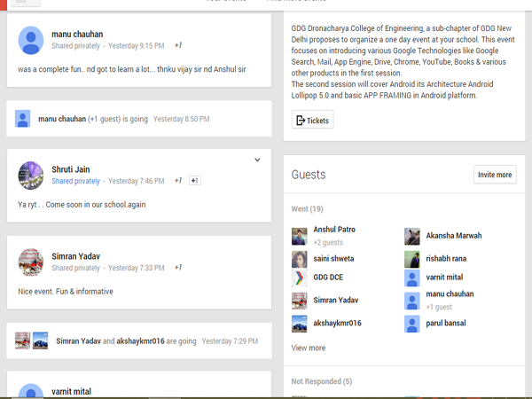Open Anshul Patro's name in guests
The width and height of the screenshot is (532, 399).
point(334,230)
